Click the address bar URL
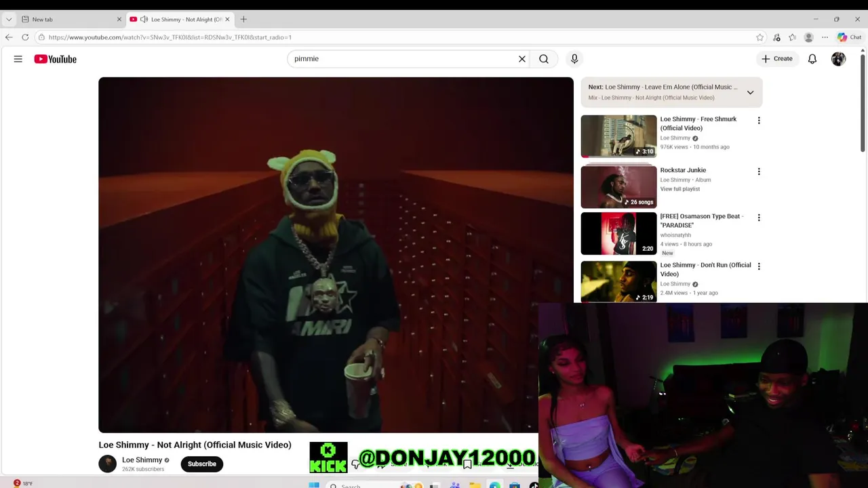 [170, 37]
